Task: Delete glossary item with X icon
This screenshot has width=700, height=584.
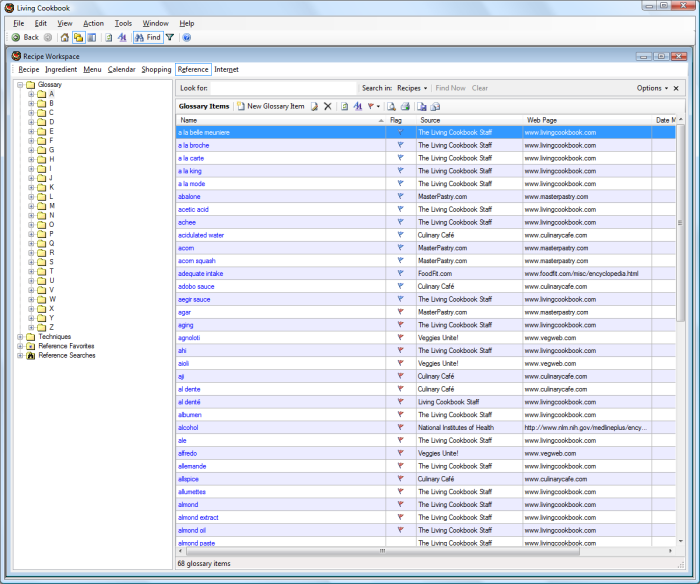Action: point(328,106)
